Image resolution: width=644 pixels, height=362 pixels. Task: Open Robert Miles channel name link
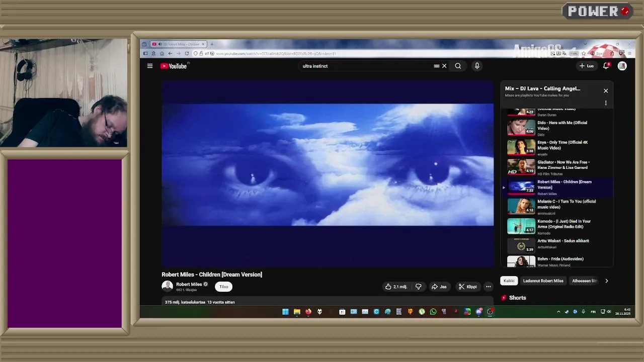pyautogui.click(x=189, y=284)
